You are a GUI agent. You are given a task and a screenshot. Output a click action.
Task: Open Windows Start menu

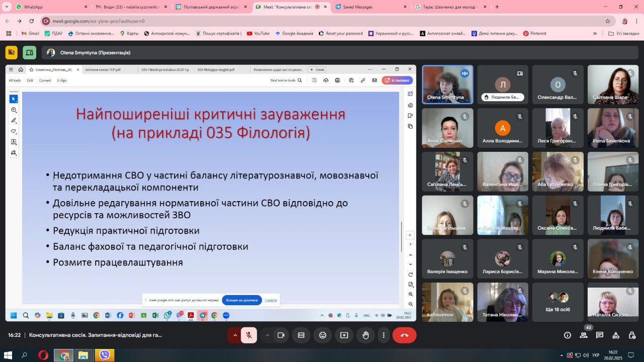coord(8,355)
